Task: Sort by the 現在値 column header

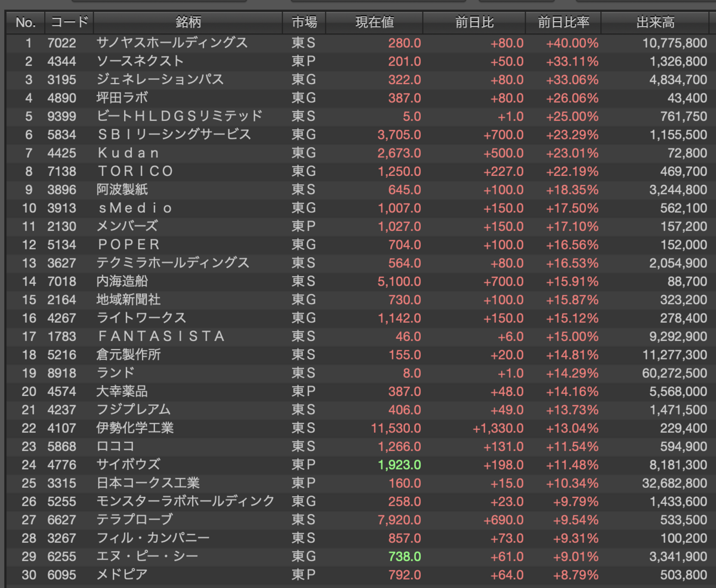Action: click(374, 23)
